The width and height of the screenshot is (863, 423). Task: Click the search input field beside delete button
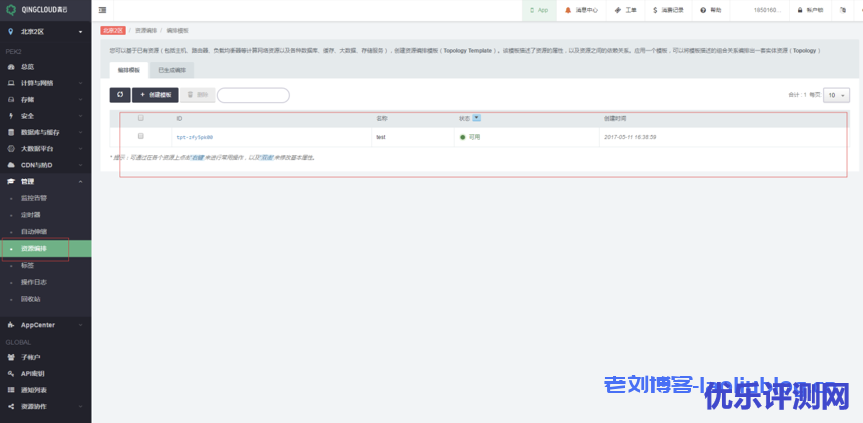pyautogui.click(x=253, y=95)
